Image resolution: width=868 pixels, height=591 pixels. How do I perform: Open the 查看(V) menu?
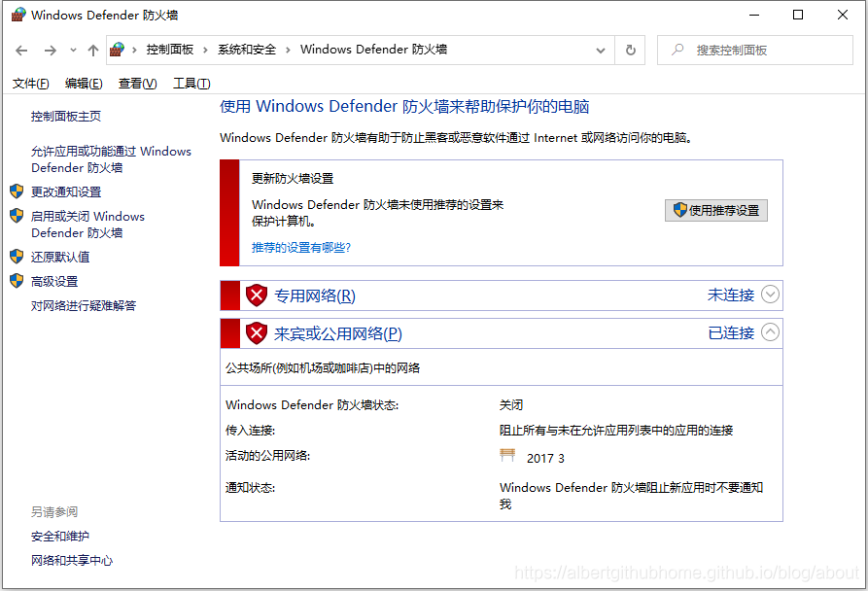point(137,84)
